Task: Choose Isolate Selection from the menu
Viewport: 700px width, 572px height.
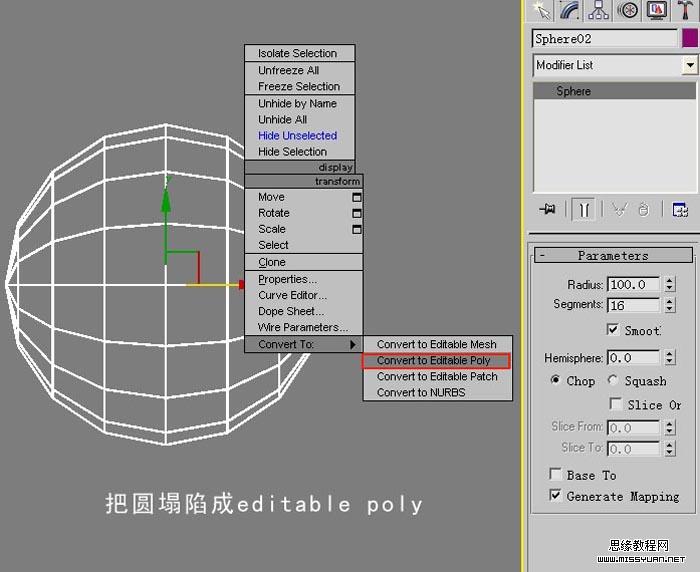Action: (300, 53)
